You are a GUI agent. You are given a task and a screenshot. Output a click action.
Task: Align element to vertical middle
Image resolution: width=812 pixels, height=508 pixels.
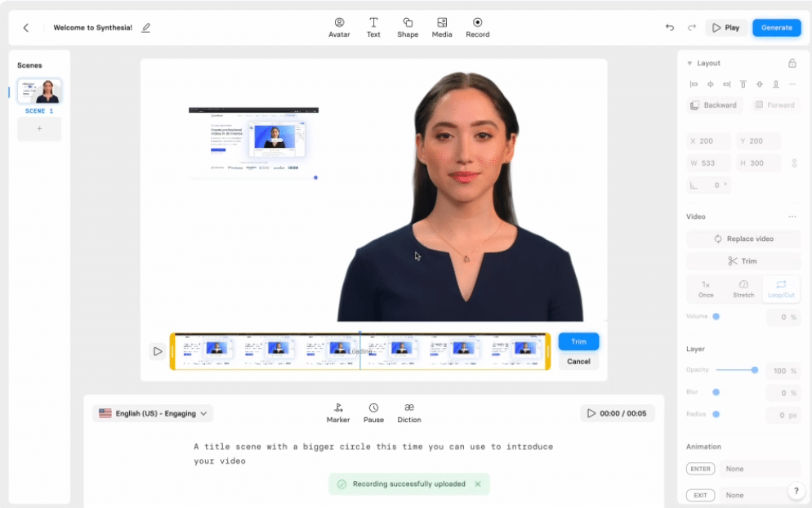point(760,84)
